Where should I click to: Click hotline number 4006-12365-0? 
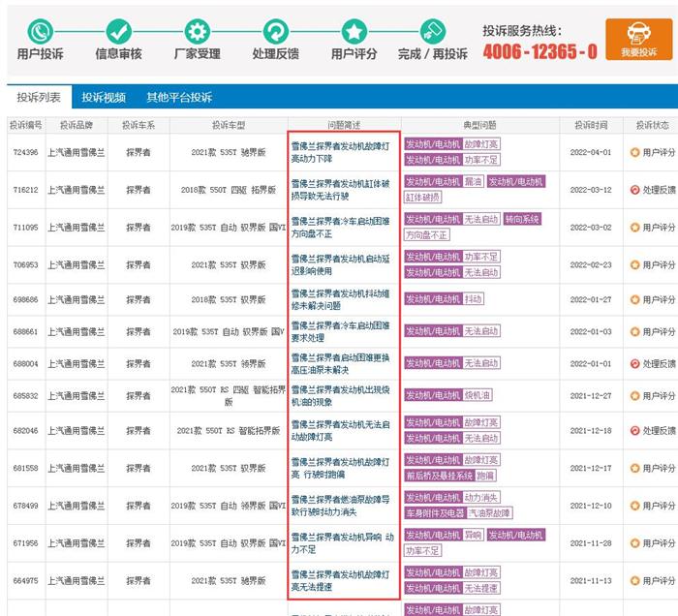tap(540, 52)
